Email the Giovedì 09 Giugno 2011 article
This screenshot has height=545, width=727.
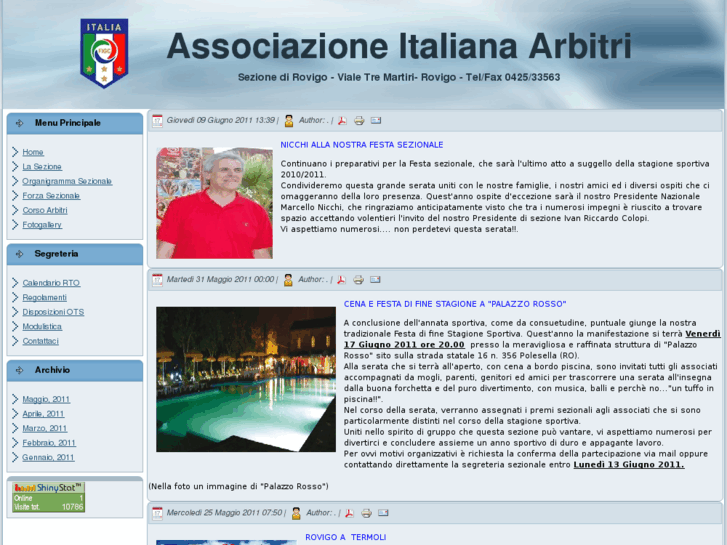(x=376, y=121)
